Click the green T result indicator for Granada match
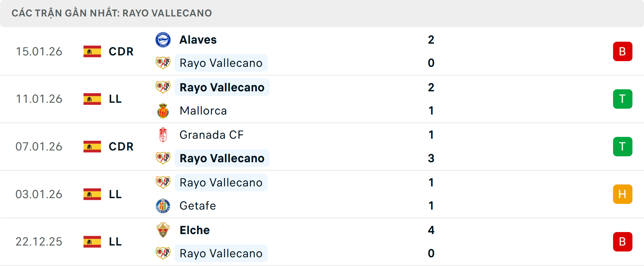644x266 pixels. tap(623, 146)
